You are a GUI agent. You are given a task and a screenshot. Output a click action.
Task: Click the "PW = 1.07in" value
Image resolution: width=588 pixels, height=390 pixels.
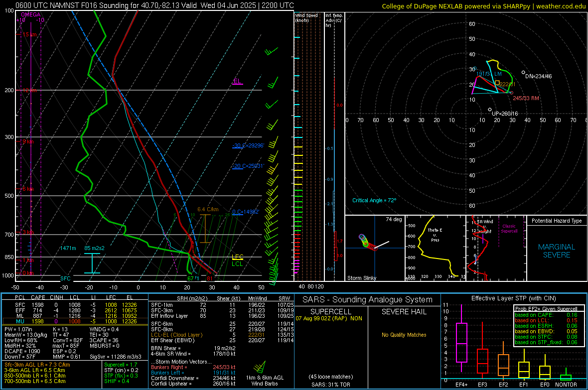click(18, 329)
